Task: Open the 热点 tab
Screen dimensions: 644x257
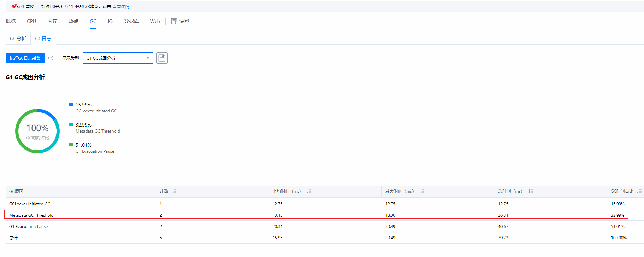Action: pyautogui.click(x=74, y=21)
